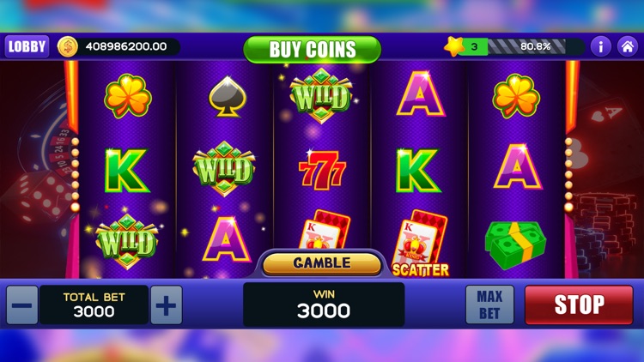This screenshot has width=644, height=362.
Task: Open the Buy Coins store
Action: point(313,49)
